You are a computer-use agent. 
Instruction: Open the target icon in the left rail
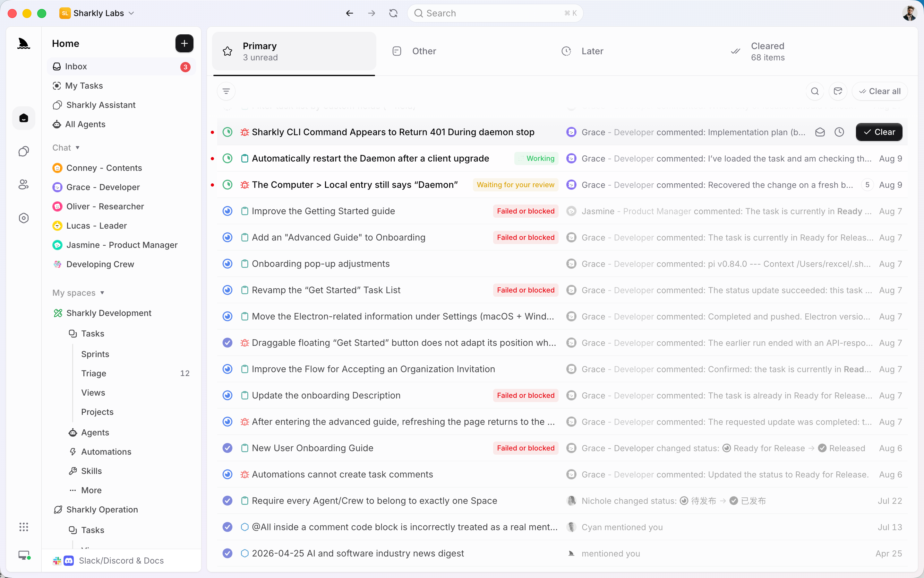(x=24, y=218)
